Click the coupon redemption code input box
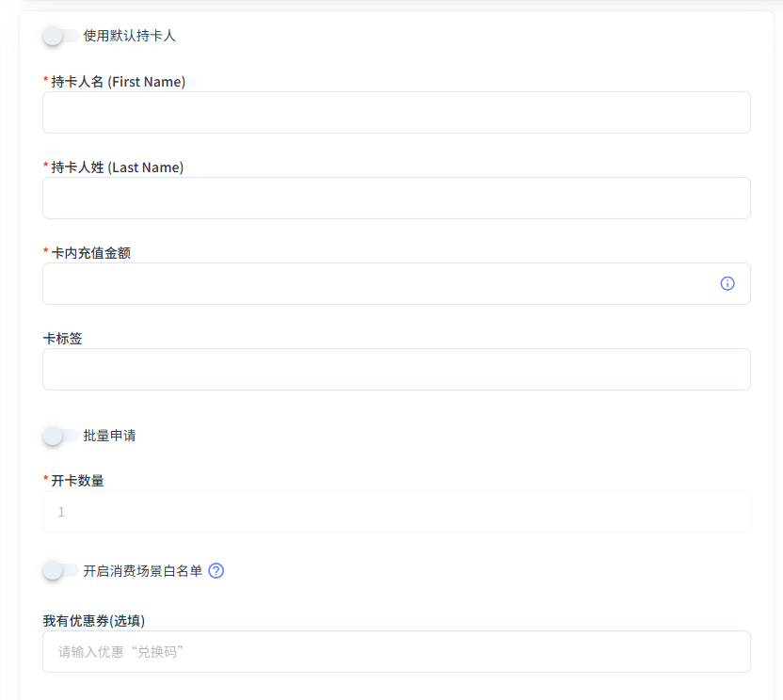 point(396,651)
